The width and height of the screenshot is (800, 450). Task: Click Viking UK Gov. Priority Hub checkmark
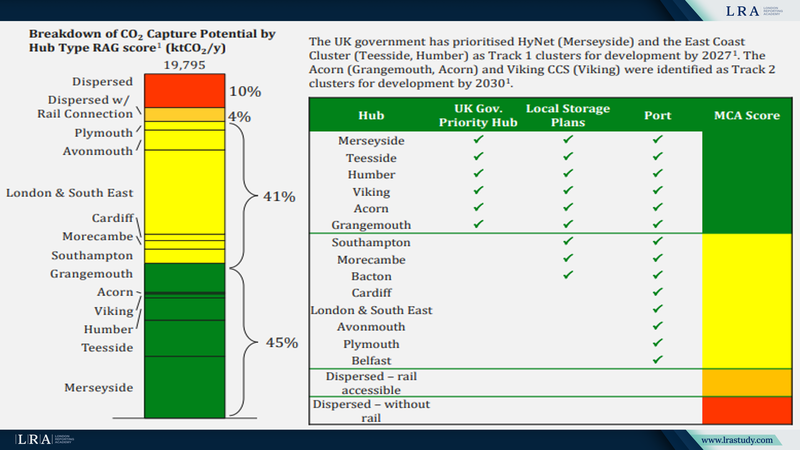[478, 190]
